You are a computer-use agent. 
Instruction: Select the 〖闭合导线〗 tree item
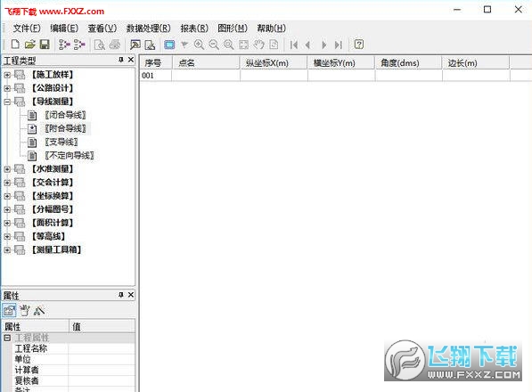pyautogui.click(x=65, y=115)
